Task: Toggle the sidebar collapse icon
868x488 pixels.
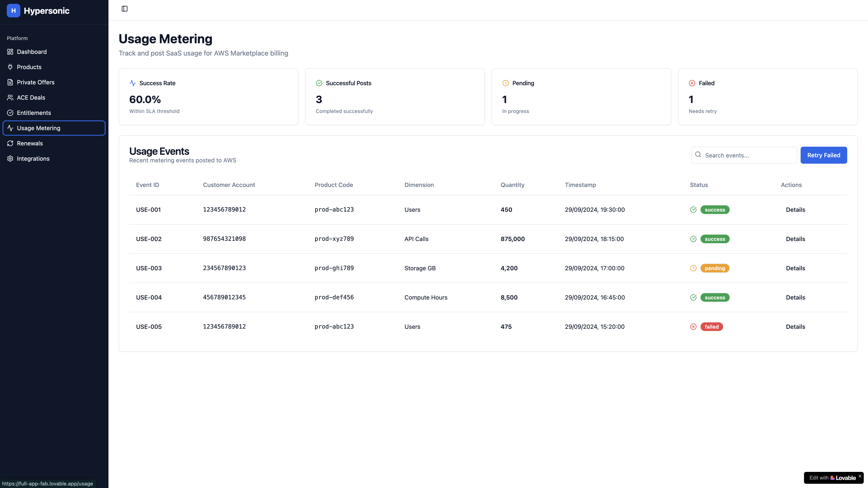Action: pyautogui.click(x=124, y=9)
